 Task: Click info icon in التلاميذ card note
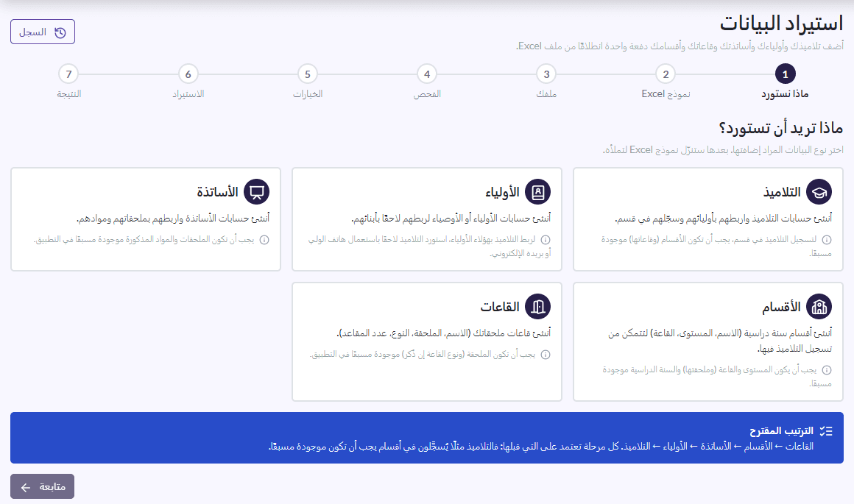tap(827, 239)
